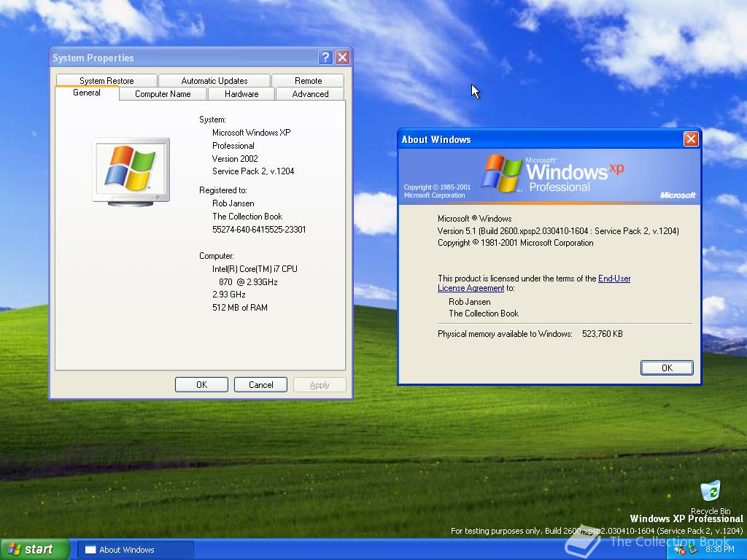The image size is (747, 560).
Task: Click the greyed Apply button
Action: pos(320,385)
